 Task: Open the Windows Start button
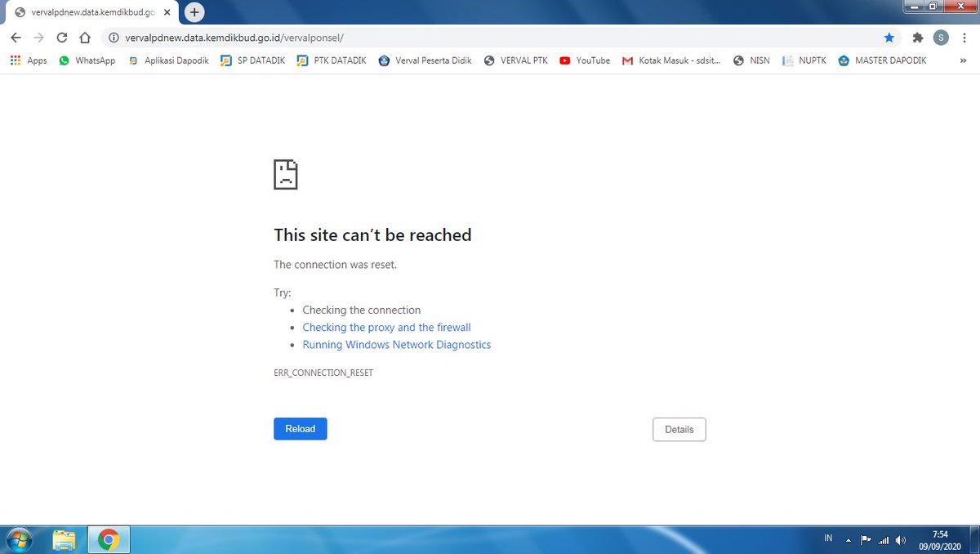19,540
